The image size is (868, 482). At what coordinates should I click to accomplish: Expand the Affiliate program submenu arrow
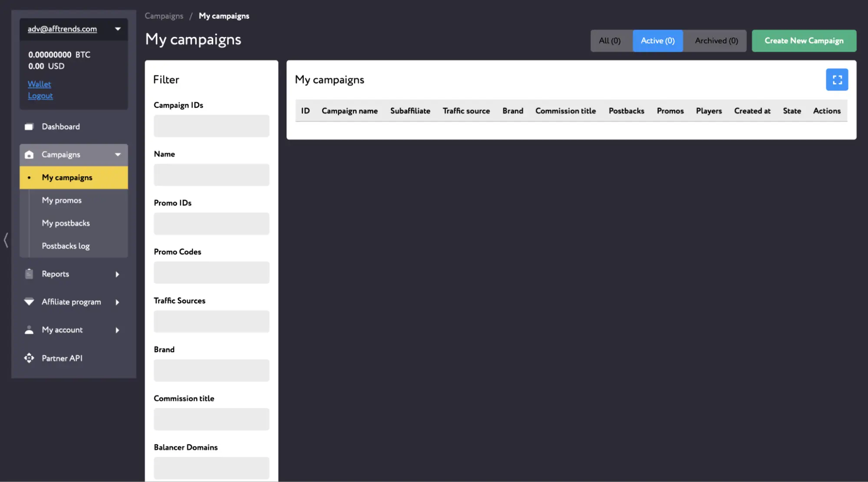117,302
